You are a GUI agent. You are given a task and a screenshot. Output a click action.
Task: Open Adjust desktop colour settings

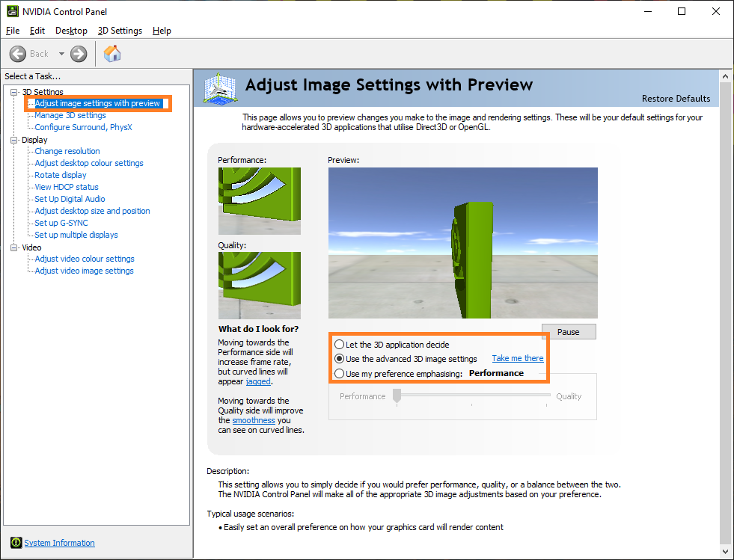[89, 163]
